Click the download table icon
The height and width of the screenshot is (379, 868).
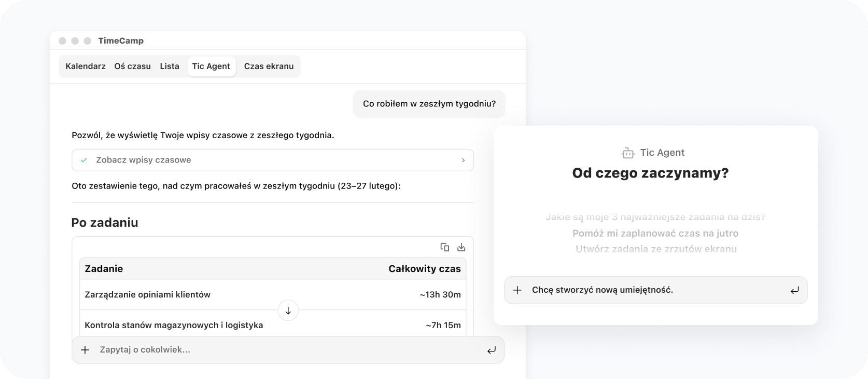tap(461, 247)
